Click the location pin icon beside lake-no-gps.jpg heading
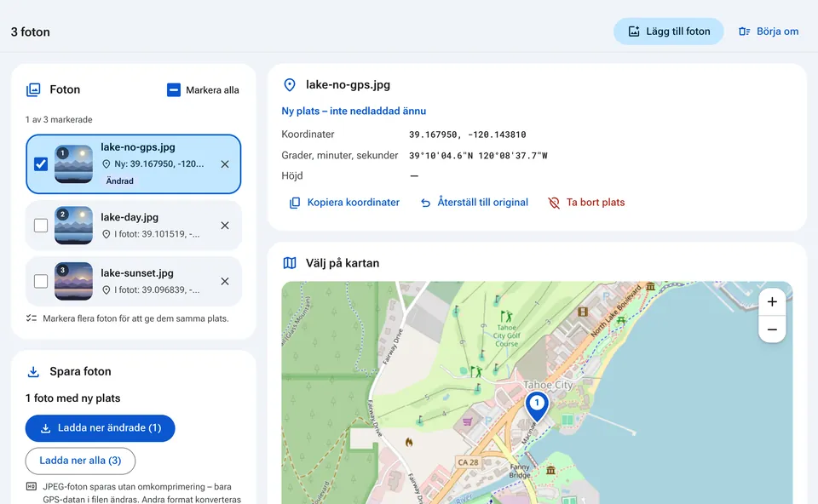 290,85
